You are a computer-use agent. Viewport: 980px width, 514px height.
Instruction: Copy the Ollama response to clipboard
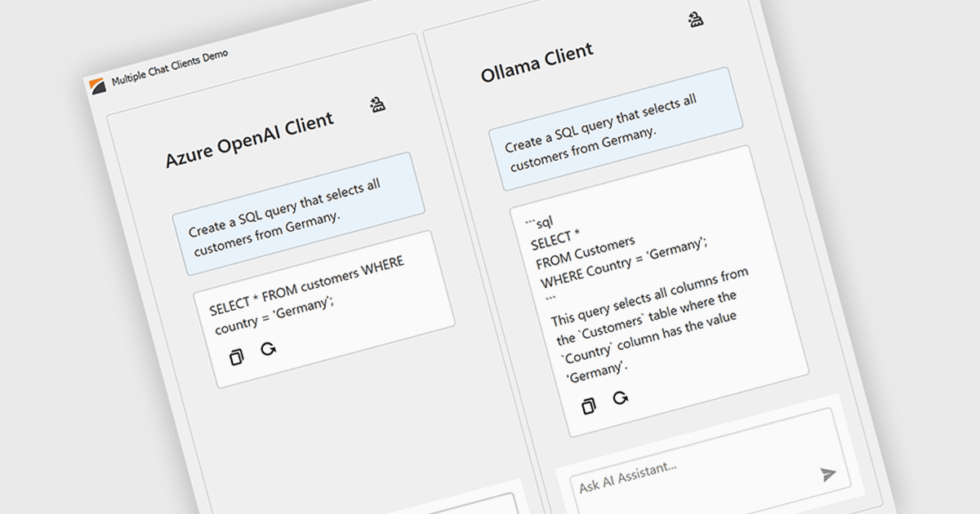tap(589, 405)
